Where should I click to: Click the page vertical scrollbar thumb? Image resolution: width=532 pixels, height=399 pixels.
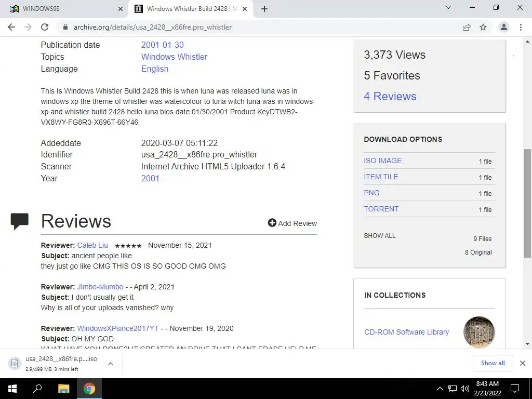(x=527, y=203)
